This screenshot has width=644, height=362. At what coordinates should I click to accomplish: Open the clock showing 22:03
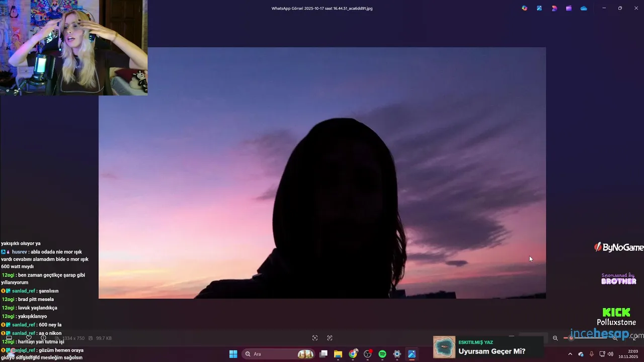pos(628,354)
